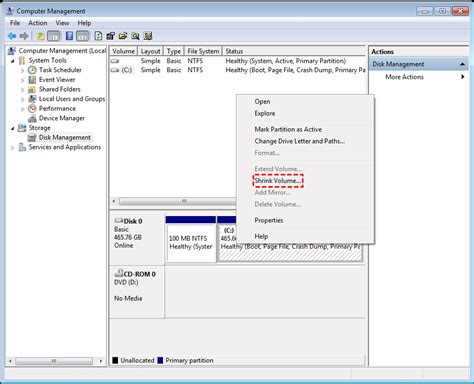474x384 pixels.
Task: Expand More Actions submenu arrow
Action: click(463, 77)
